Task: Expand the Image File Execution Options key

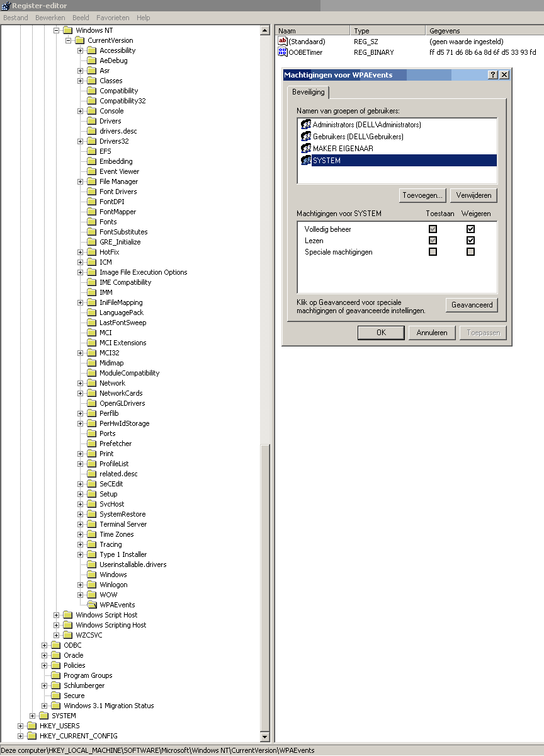Action: pyautogui.click(x=81, y=272)
